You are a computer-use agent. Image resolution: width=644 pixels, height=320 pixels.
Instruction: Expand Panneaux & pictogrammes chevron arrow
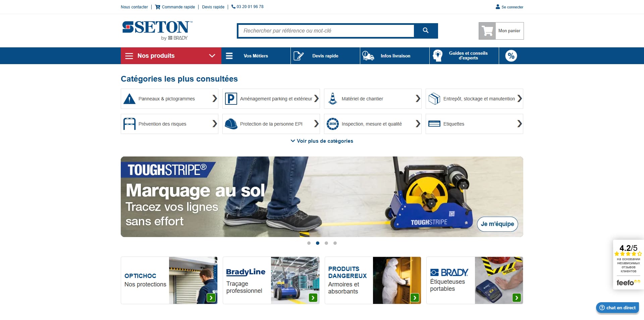coord(215,99)
